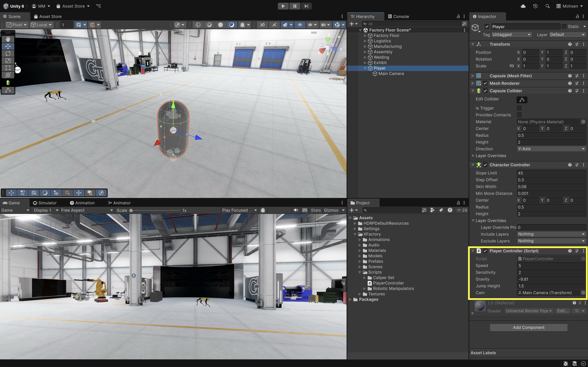Open the Free Aspect dropdown
This screenshot has width=588, height=367.
87,210
